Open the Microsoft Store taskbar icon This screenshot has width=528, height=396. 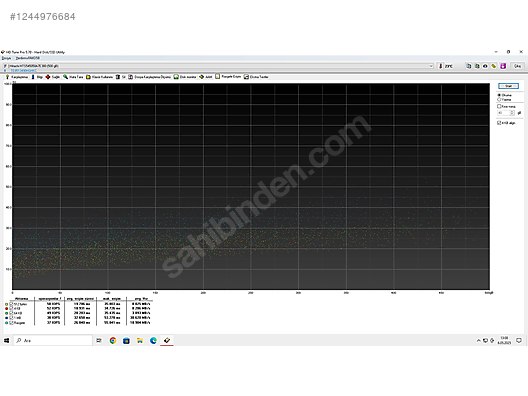[126, 341]
